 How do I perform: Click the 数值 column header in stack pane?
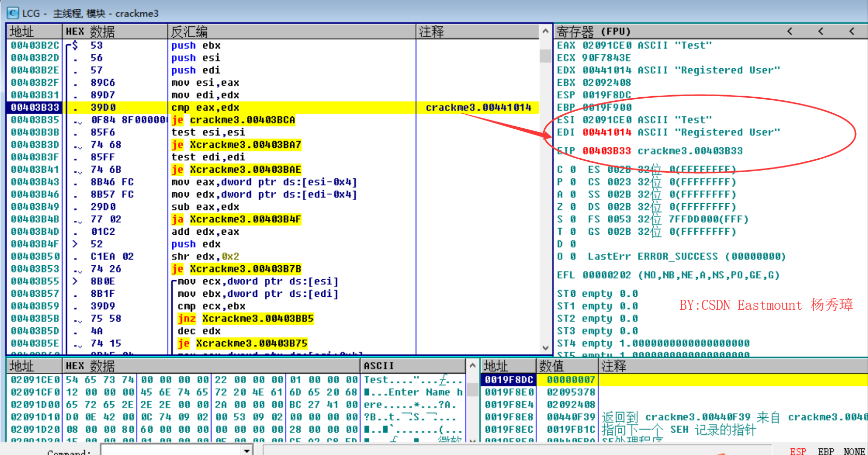(567, 366)
